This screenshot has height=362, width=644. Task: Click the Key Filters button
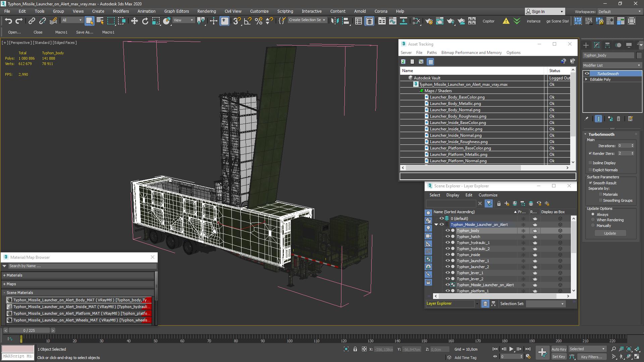(x=591, y=357)
